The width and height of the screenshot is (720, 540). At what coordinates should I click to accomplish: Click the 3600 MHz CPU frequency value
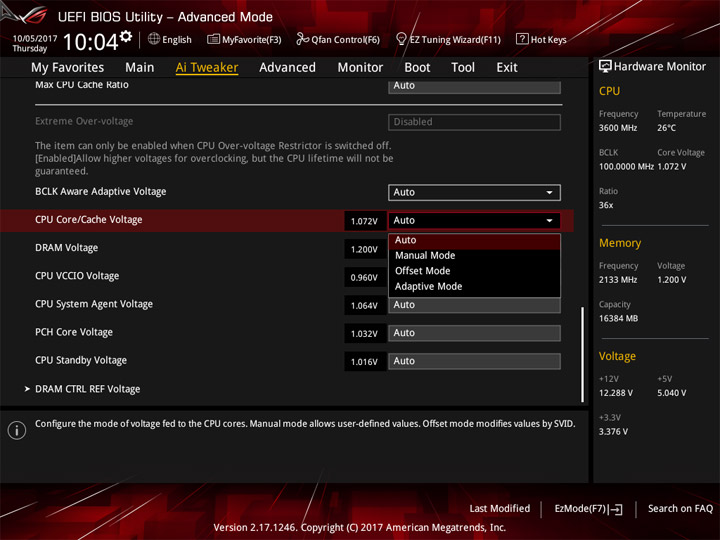[x=618, y=128]
